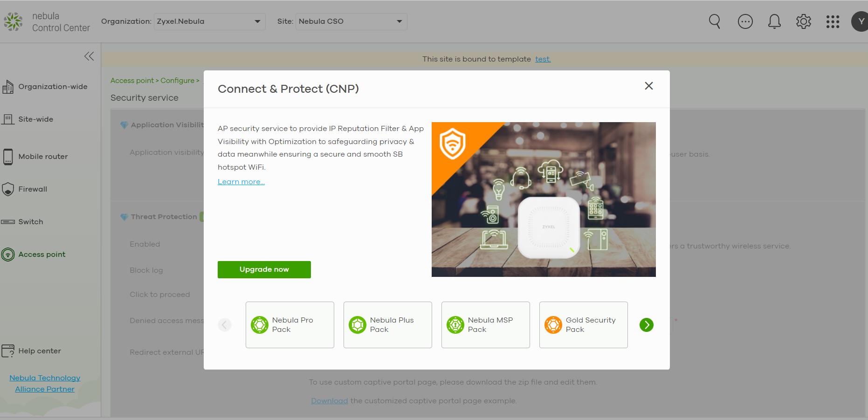Open Nebula Technology Alliance Partner link
The image size is (868, 420).
click(45, 383)
